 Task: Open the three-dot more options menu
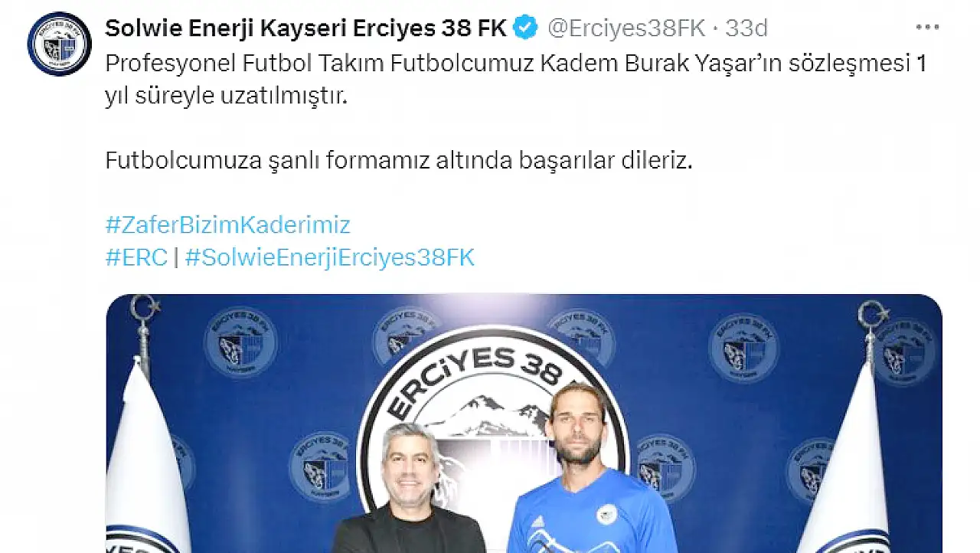927,28
